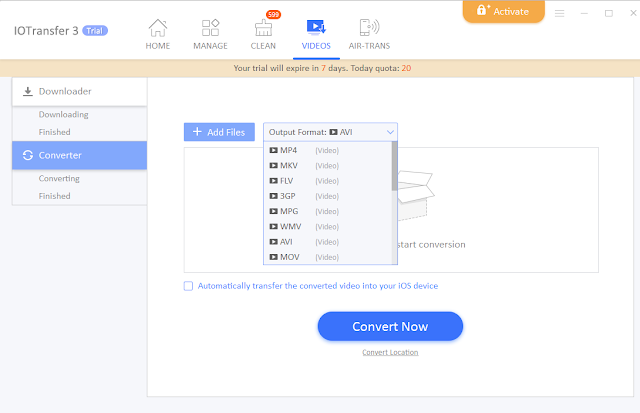Click the Trial badge next to IOTransfer 3
The image size is (640, 413).
coord(95,31)
